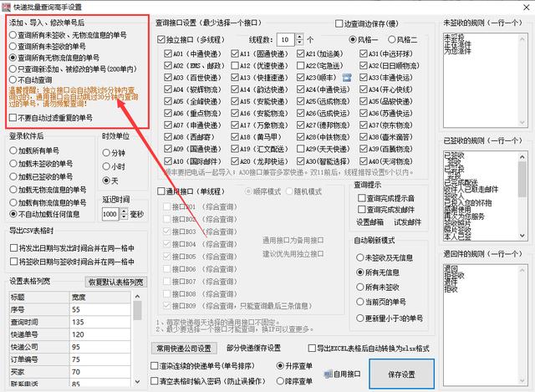Select 降序查单 ordering option
Image resolution: width=535 pixels, height=392 pixels.
pos(280,380)
